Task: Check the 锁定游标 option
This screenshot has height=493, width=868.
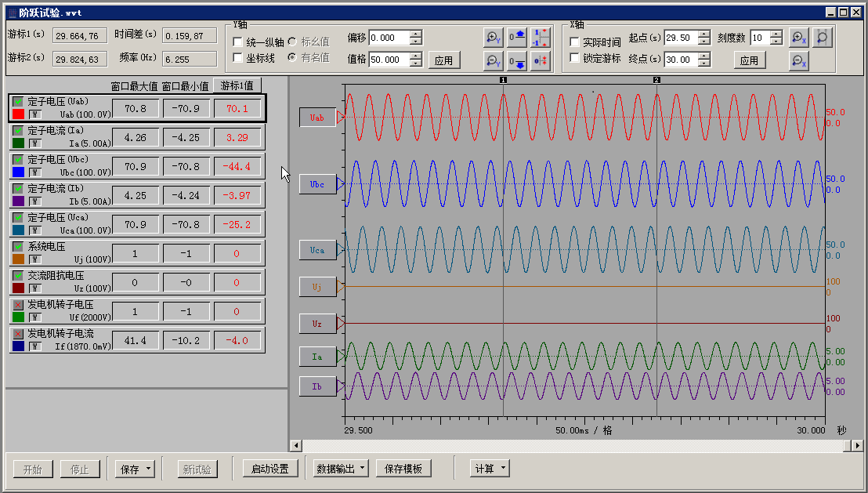Action: coord(574,58)
